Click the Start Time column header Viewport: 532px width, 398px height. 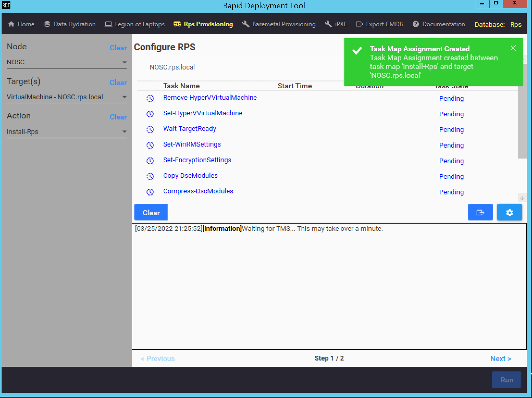295,86
